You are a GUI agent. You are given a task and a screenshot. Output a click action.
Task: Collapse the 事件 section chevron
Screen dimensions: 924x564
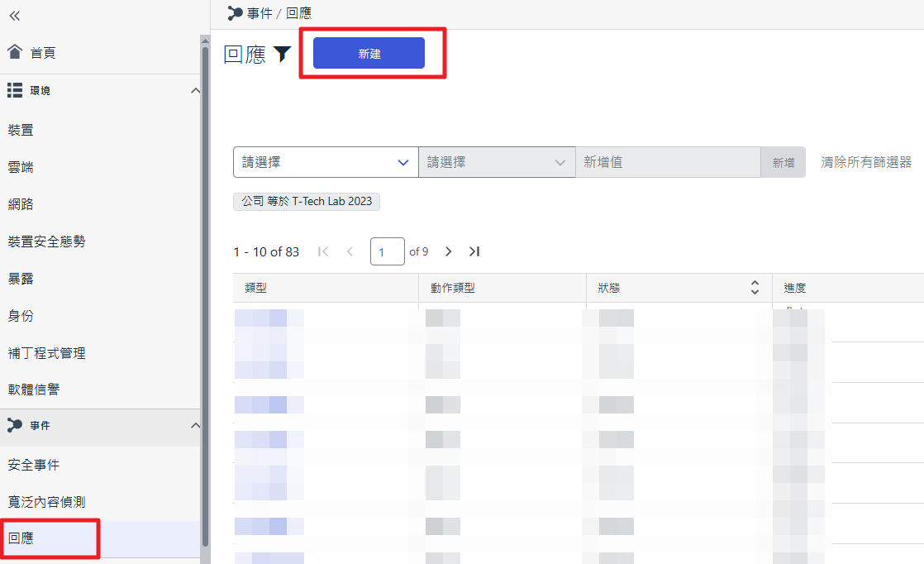(195, 426)
